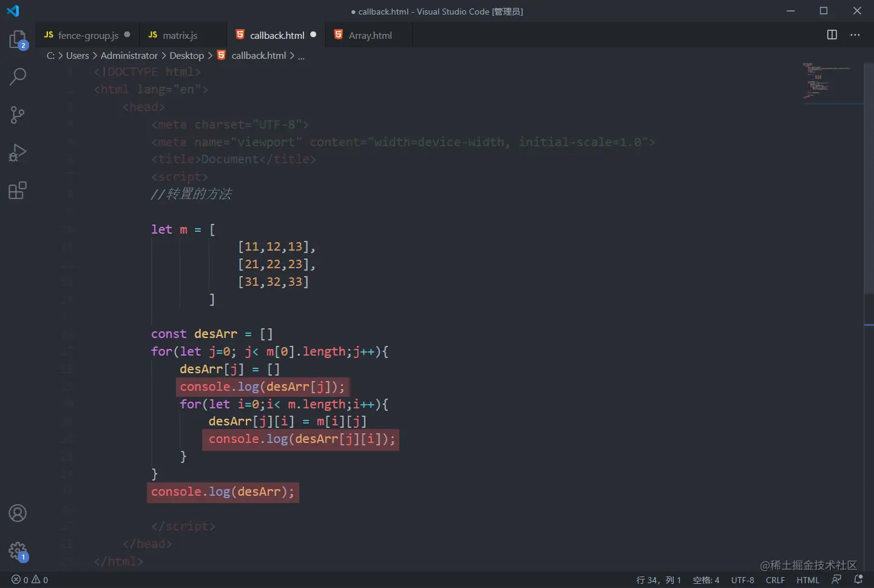874x588 pixels.
Task: Click the matrix row [31,32,33]
Action: (273, 282)
